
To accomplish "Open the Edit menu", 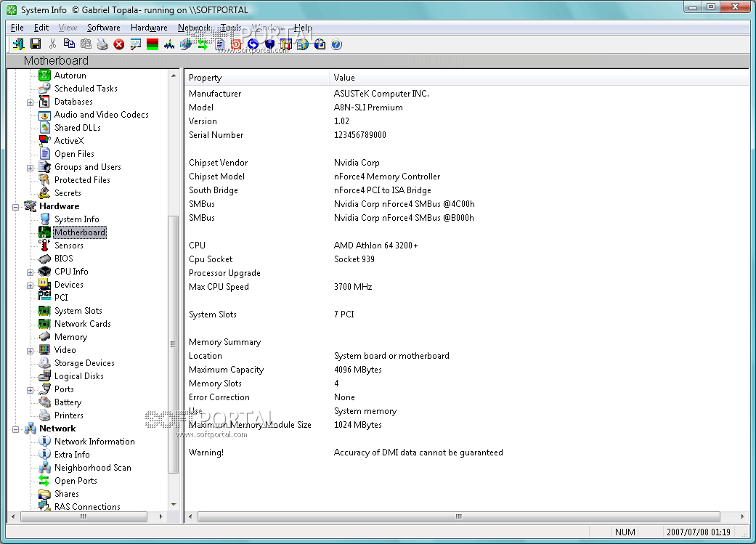I will [x=41, y=28].
